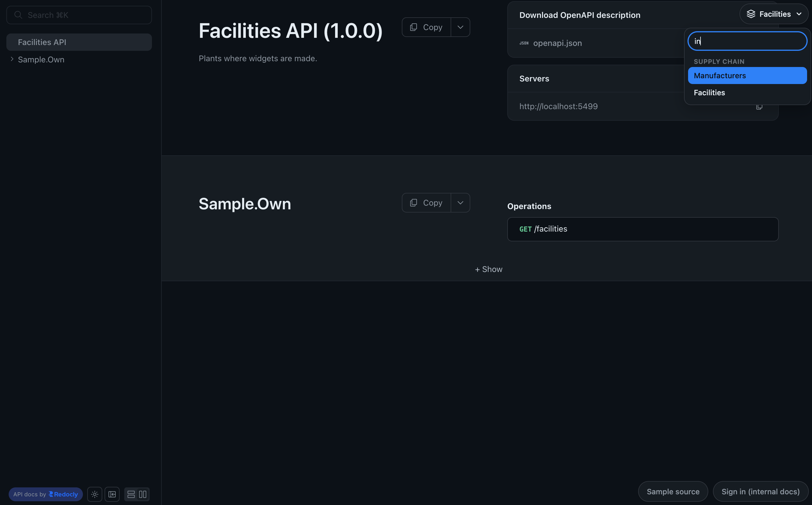Viewport: 812px width, 505px height.
Task: Expand the Sample.Own sidebar chevron
Action: [x=12, y=59]
